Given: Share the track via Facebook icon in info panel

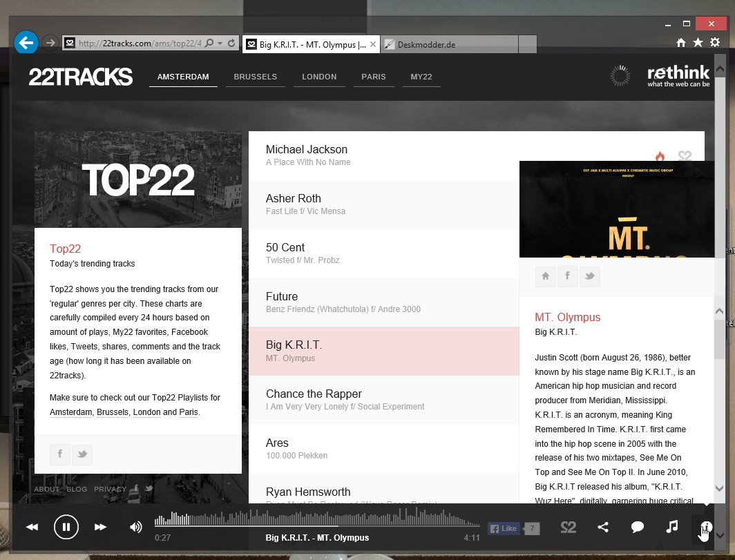Looking at the screenshot, I should click(568, 276).
